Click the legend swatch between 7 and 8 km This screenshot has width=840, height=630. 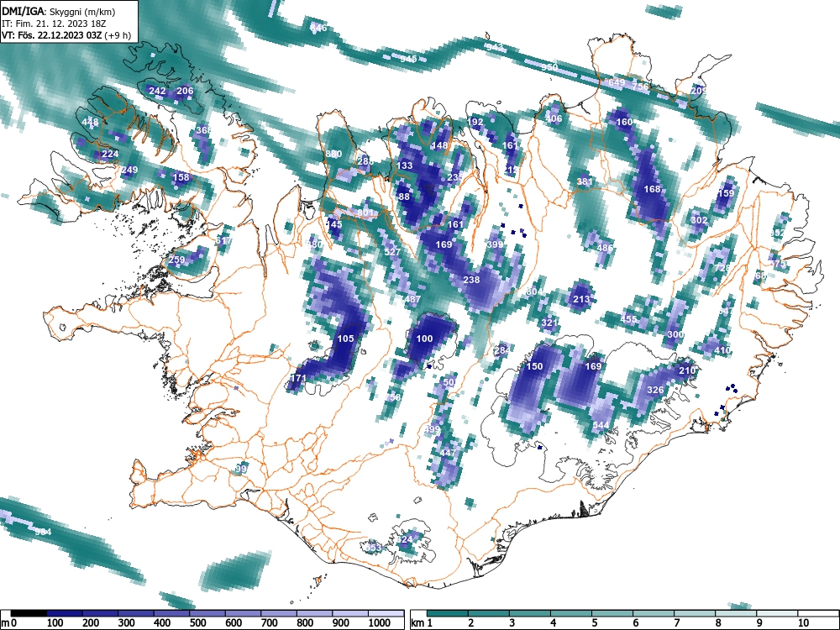click(x=695, y=613)
